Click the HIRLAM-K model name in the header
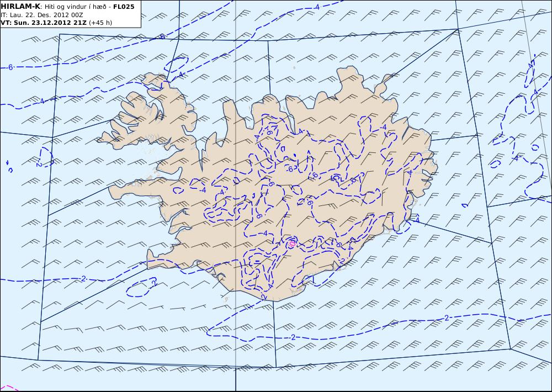This screenshot has height=392, width=552. pyautogui.click(x=20, y=6)
